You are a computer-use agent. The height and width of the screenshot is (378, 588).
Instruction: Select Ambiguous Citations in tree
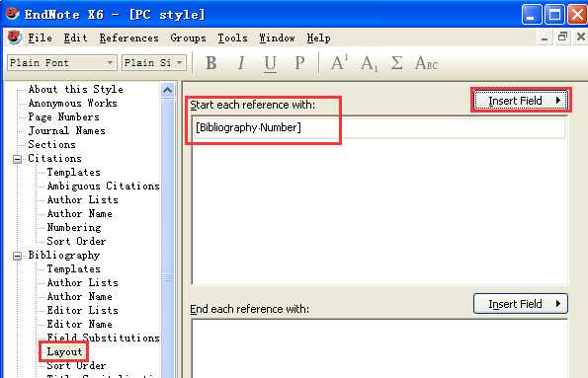point(104,187)
